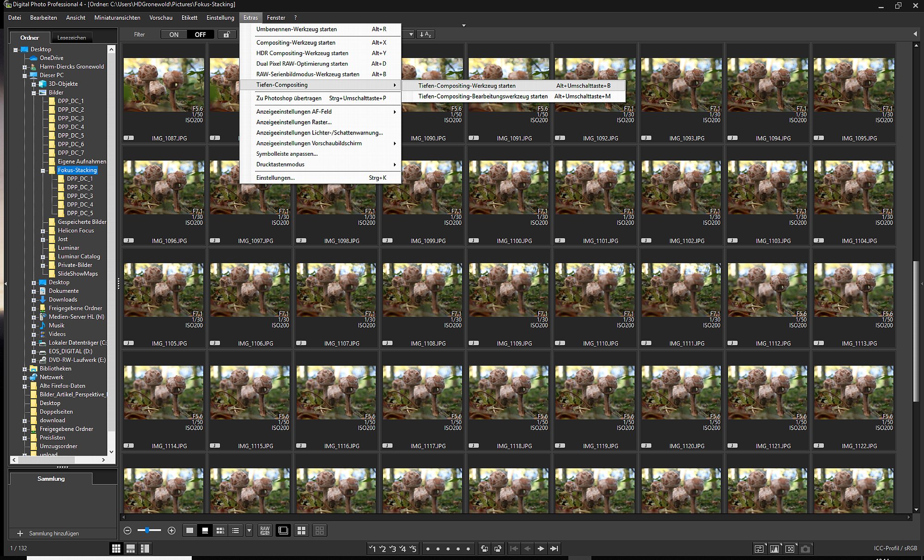Apply check mark 2 toggle
924x560 pixels.
coord(383,548)
